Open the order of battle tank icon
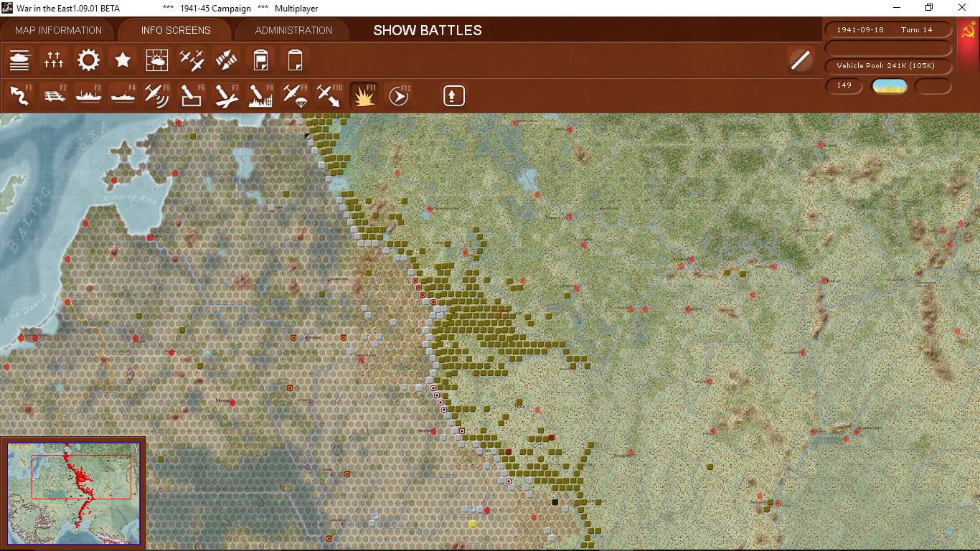This screenshot has height=551, width=980. coord(19,60)
